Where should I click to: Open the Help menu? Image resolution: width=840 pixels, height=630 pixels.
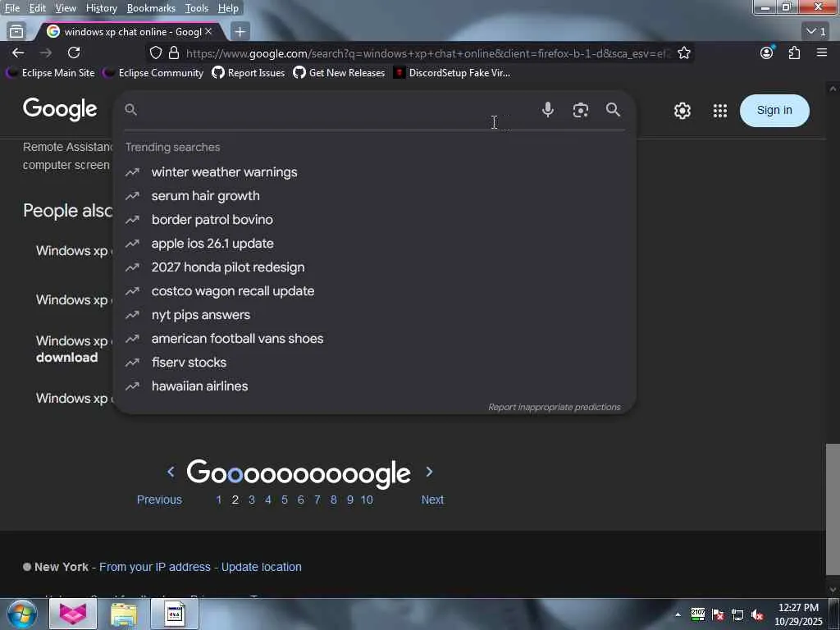click(228, 8)
